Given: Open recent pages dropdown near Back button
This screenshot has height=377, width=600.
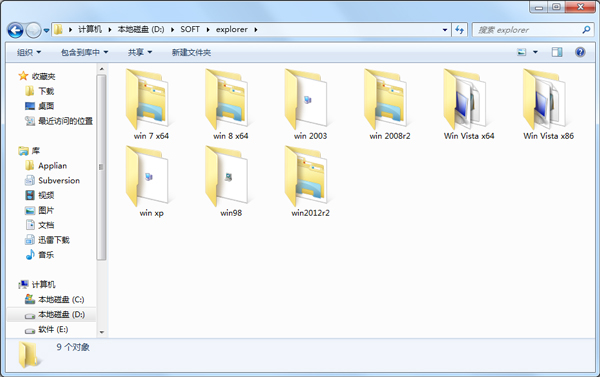Looking at the screenshot, I should [x=46, y=30].
